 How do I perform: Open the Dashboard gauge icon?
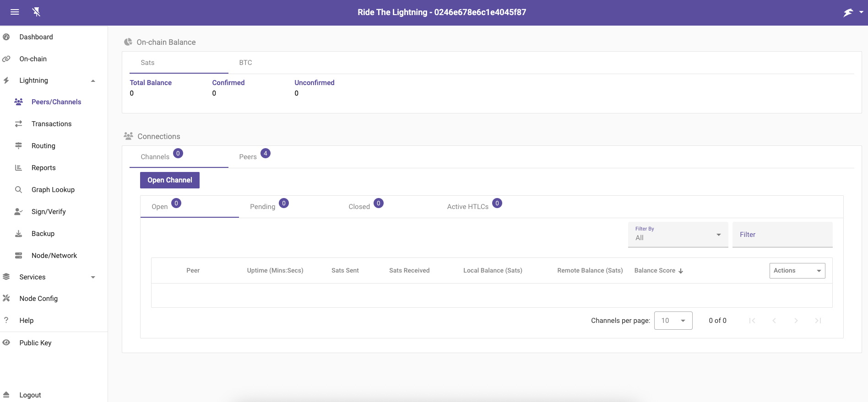point(6,37)
